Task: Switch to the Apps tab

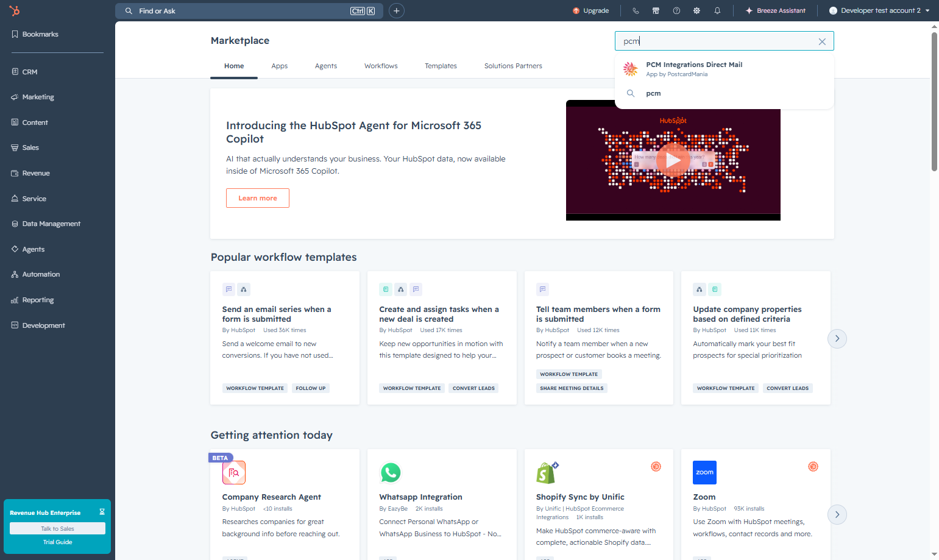Action: [x=280, y=66]
